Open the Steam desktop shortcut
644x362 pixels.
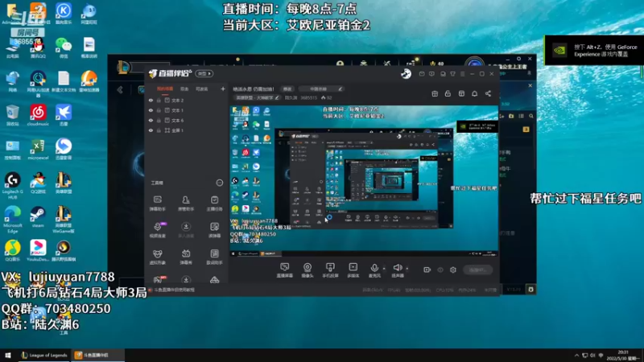(38, 217)
